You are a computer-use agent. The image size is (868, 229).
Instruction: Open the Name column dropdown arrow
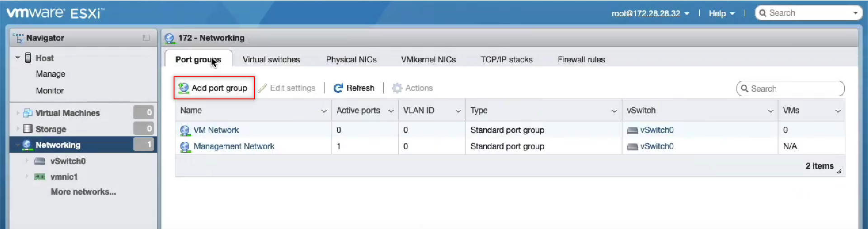click(x=324, y=111)
